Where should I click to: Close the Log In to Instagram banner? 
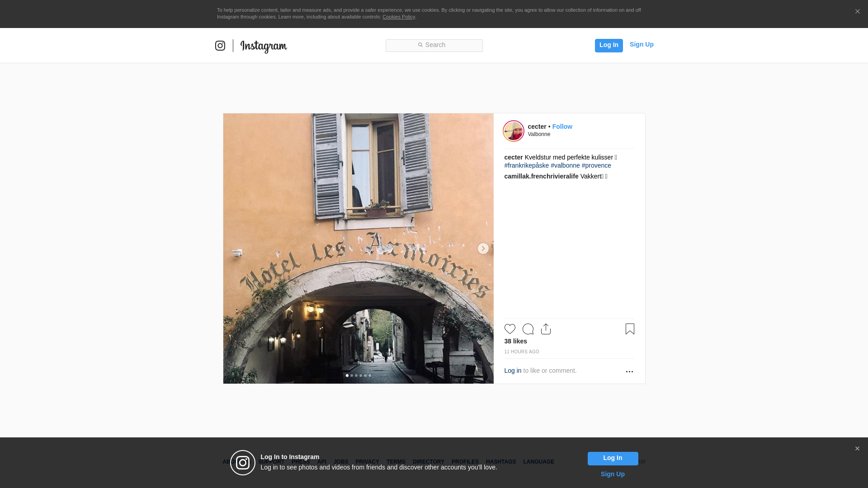[857, 449]
